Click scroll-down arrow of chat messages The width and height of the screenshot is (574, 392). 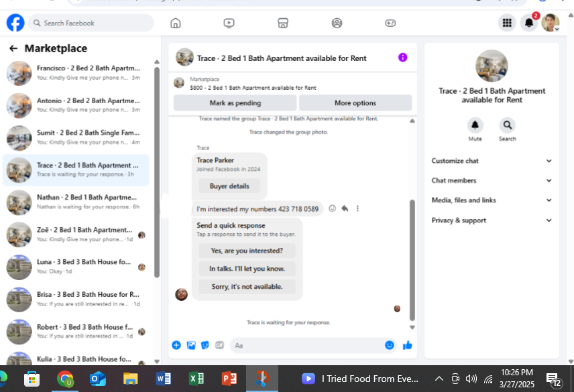pyautogui.click(x=412, y=327)
